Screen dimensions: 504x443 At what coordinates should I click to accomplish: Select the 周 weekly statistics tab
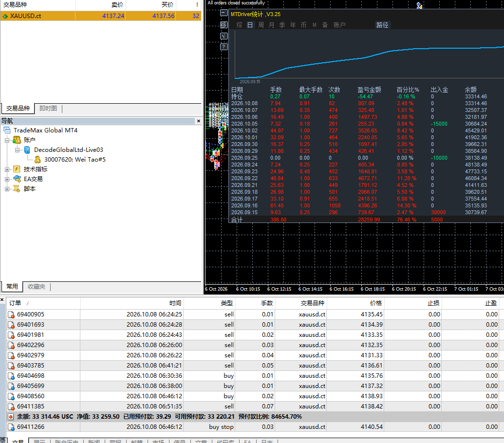(x=261, y=25)
